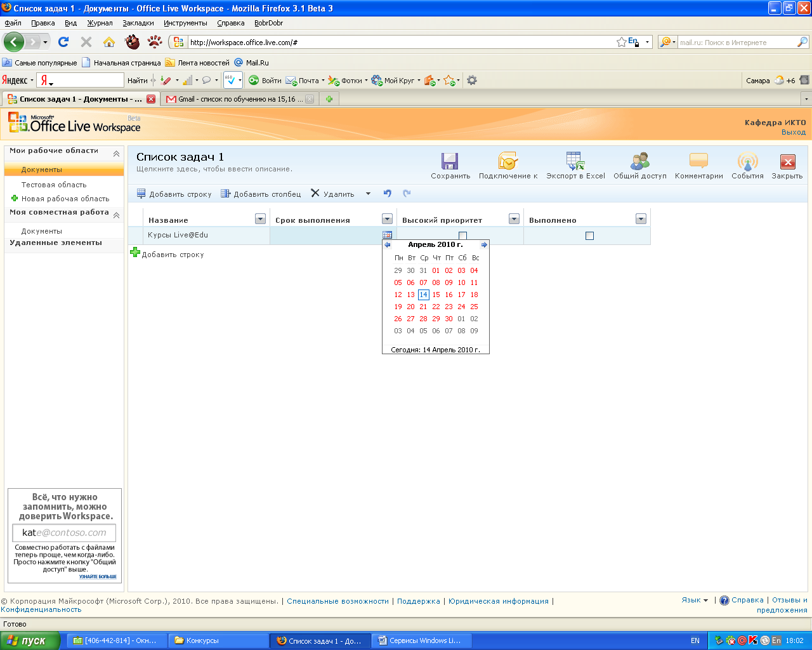Viewport: 812px width, 650px height.
Task: Click the undo arrow icon
Action: coord(388,194)
